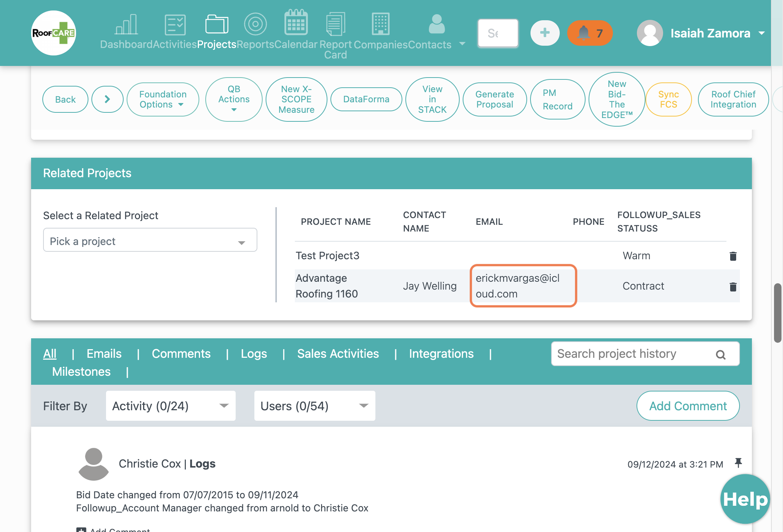The height and width of the screenshot is (532, 783).
Task: Open the Pick a project dropdown
Action: 150,240
